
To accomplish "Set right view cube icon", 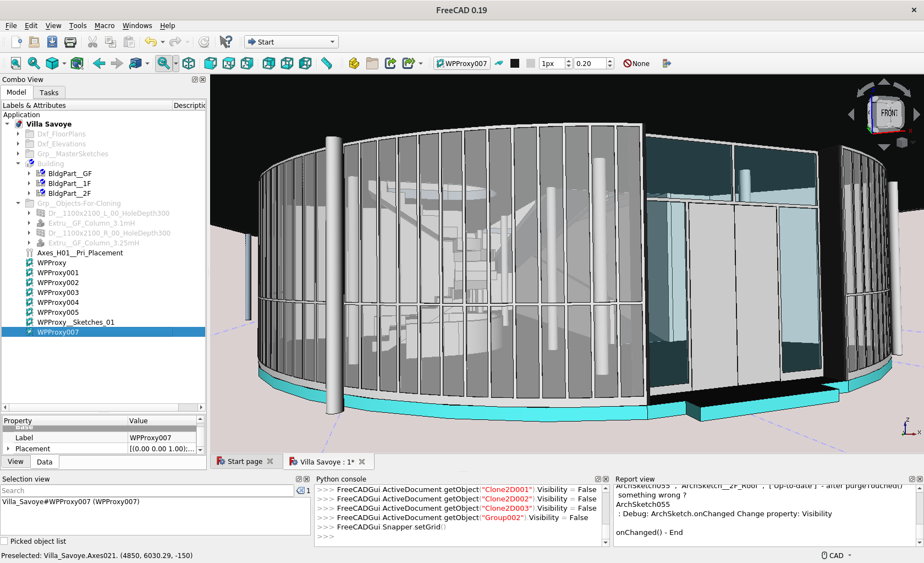I will coord(247,63).
